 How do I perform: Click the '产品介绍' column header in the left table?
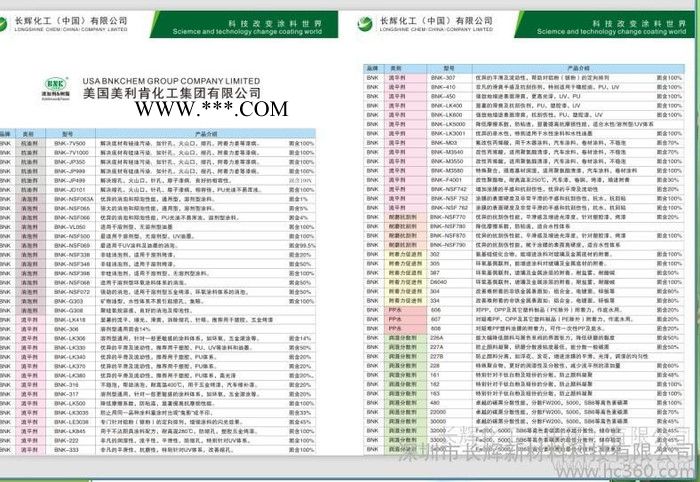[x=206, y=134]
